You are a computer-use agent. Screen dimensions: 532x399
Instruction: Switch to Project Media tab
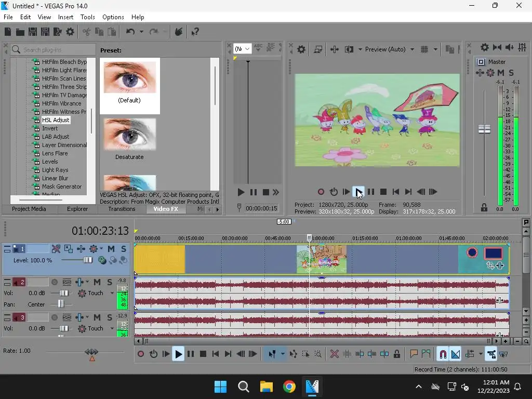pyautogui.click(x=29, y=209)
